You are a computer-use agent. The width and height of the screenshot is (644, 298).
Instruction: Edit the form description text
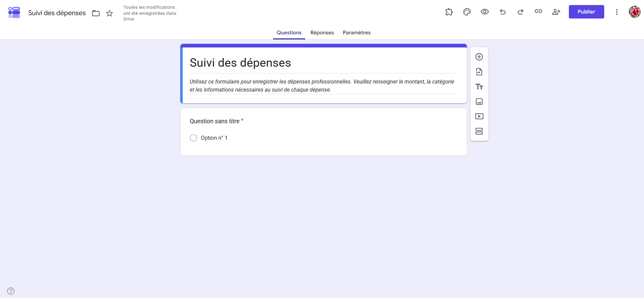pyautogui.click(x=324, y=86)
